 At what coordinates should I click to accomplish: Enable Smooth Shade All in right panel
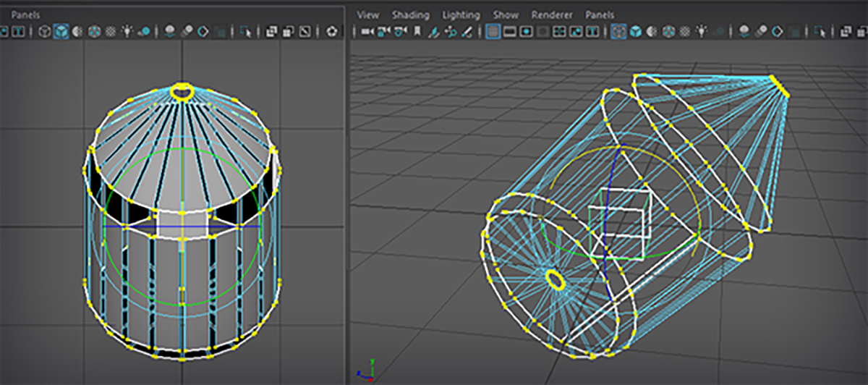click(x=634, y=31)
